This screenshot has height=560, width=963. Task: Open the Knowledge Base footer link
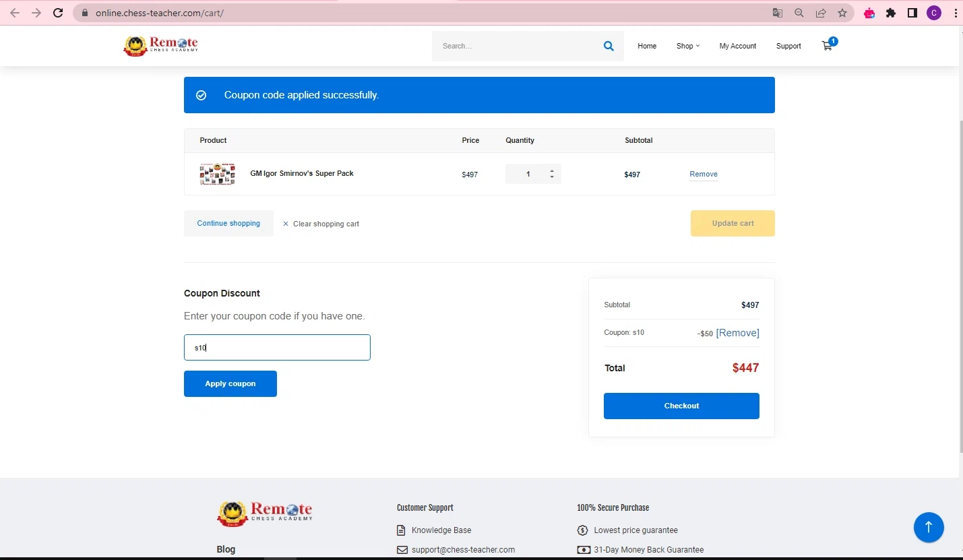[441, 530]
